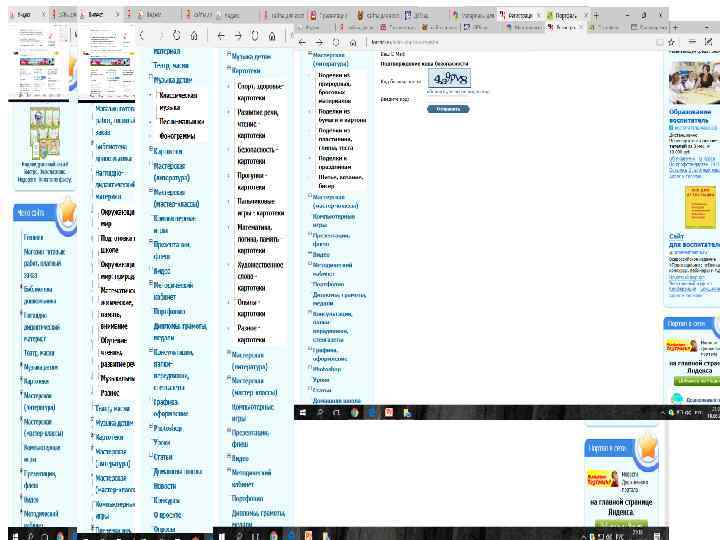Submit the form with the Отправить button
Viewport: 720px width, 540px height.
tap(448, 109)
